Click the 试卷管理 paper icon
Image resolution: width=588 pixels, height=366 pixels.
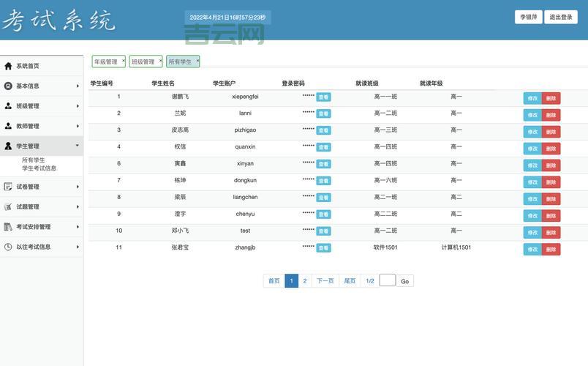pos(8,187)
